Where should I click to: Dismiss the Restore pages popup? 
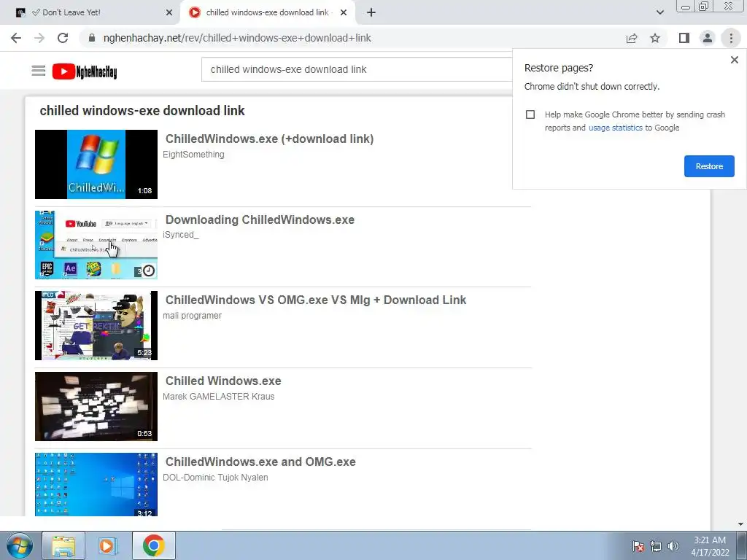click(x=734, y=60)
